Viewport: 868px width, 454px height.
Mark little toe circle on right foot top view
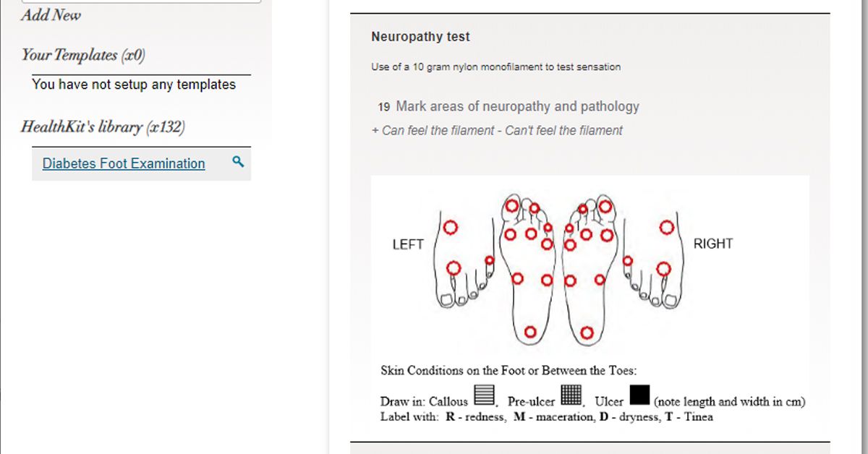coord(628,260)
